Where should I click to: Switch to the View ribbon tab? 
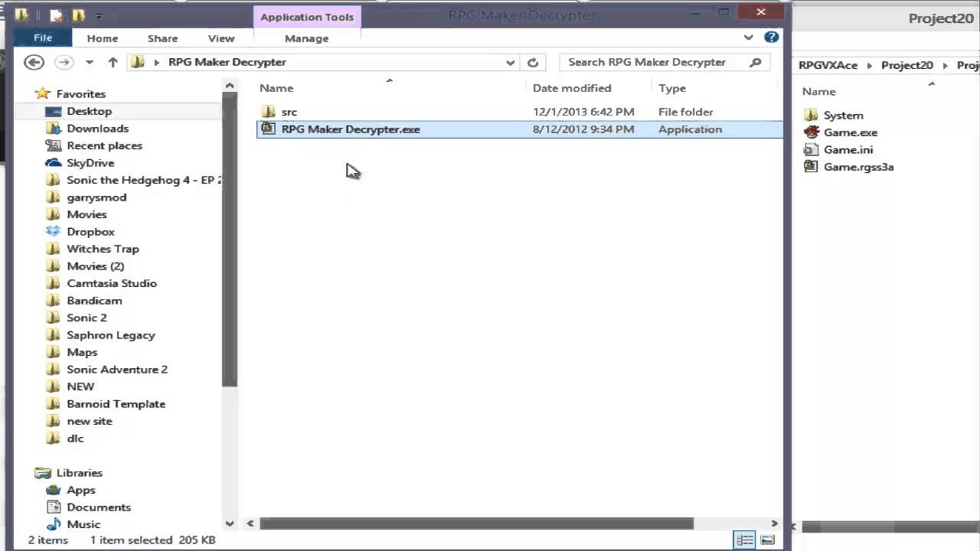[221, 38]
